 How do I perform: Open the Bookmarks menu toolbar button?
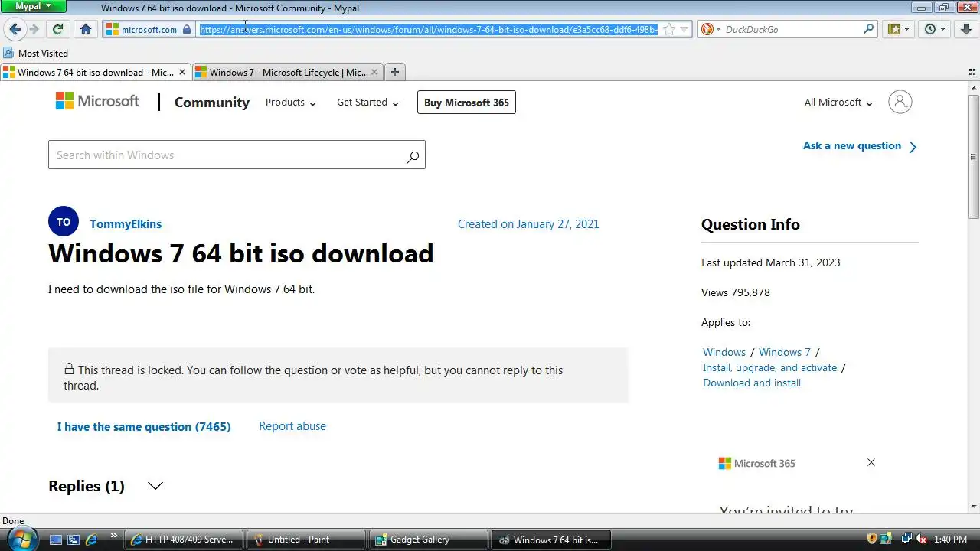899,29
